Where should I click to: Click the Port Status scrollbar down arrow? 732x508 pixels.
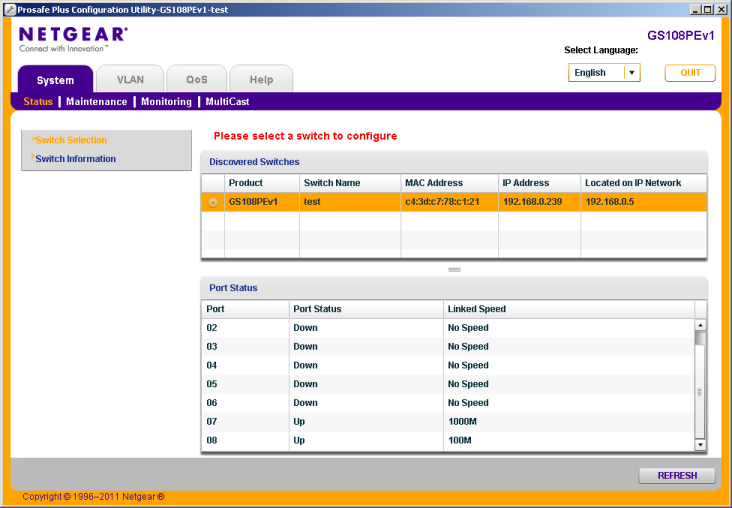pyautogui.click(x=700, y=445)
